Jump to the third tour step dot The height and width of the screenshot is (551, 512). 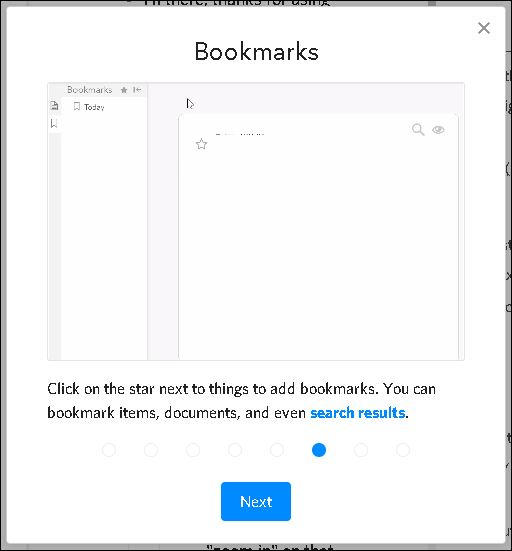point(193,450)
